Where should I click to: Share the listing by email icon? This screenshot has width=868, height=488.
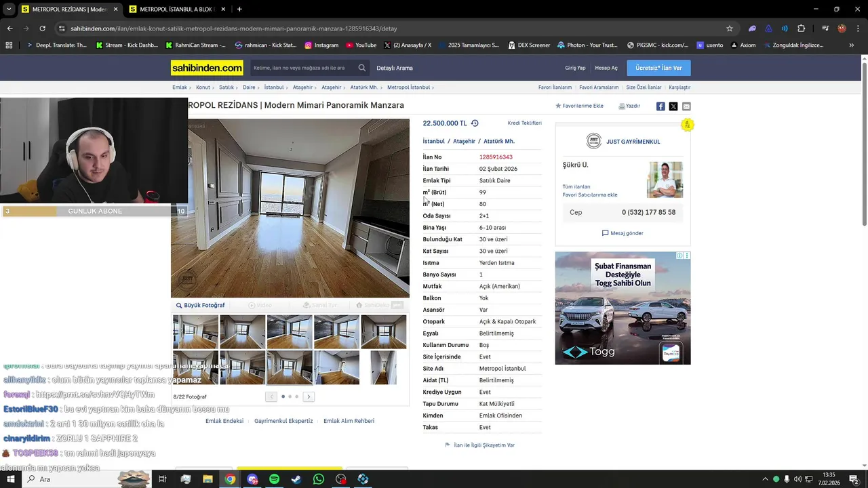coord(686,106)
